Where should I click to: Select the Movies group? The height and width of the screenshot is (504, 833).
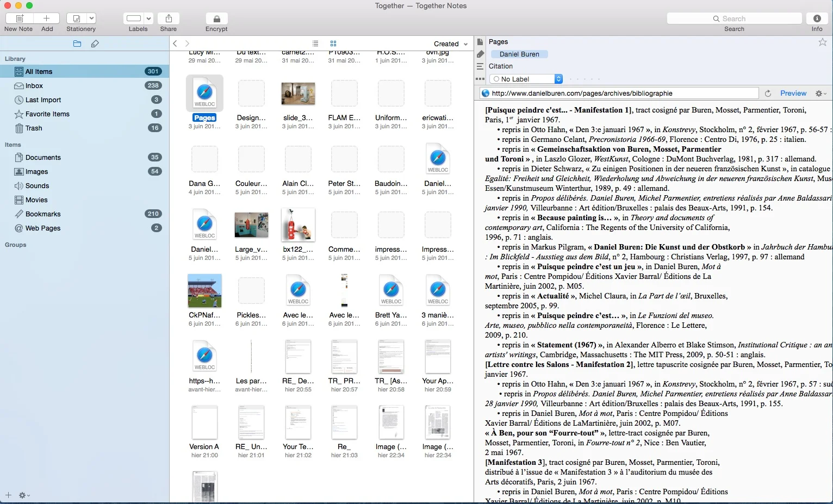pos(84,200)
